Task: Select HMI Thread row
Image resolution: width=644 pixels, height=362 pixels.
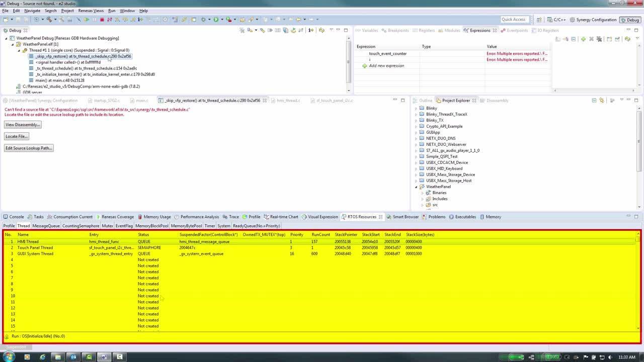Action: 320,242
